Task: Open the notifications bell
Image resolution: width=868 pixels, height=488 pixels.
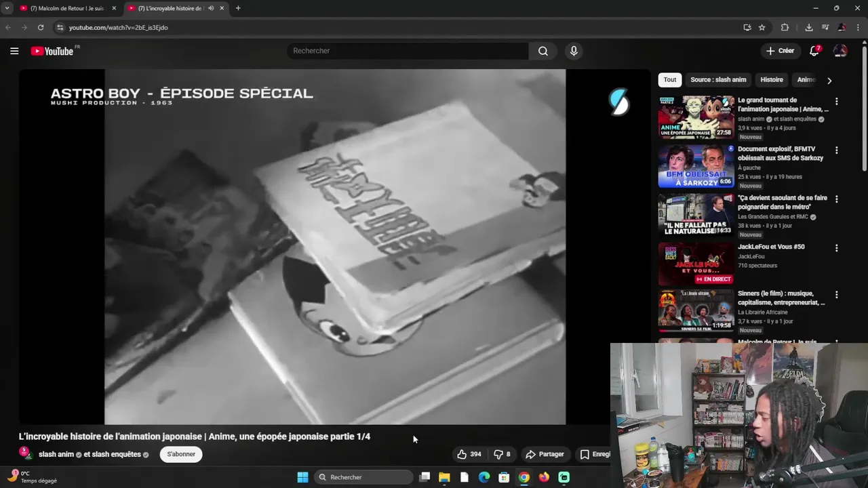Action: pos(814,51)
